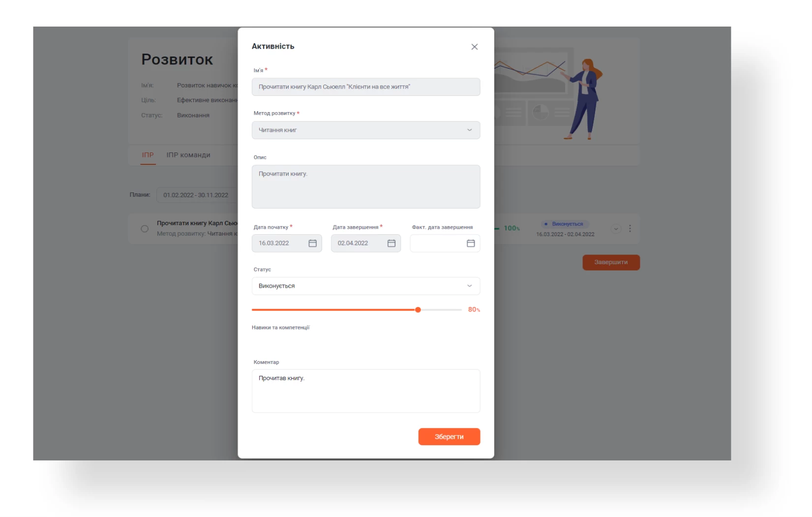Screen dimensions: 812x517
Task: Click the Опис text area
Action: pyautogui.click(x=366, y=186)
